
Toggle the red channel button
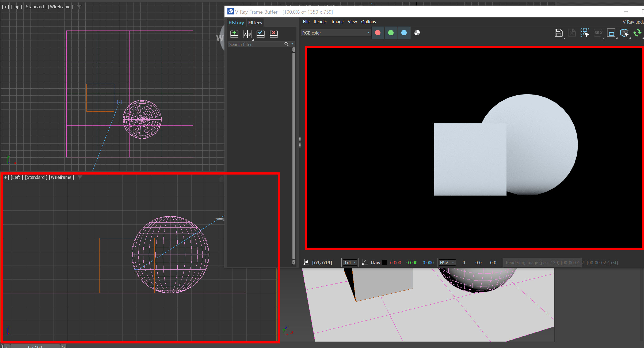378,33
